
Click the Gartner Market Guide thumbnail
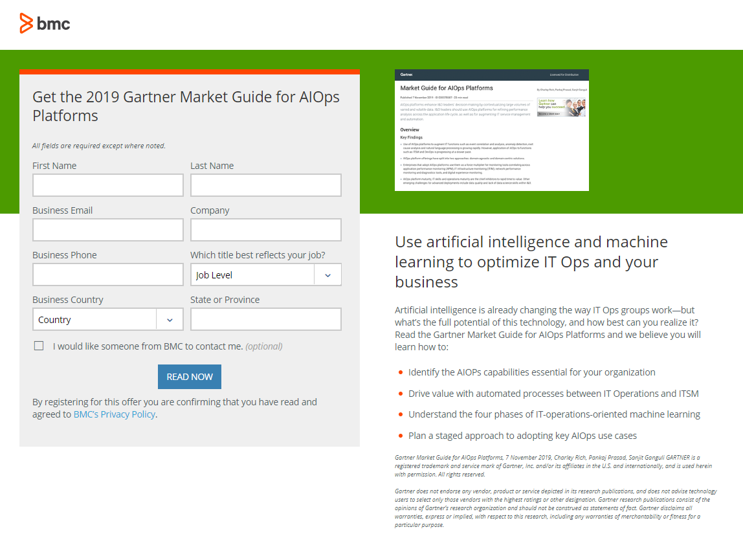click(x=492, y=130)
